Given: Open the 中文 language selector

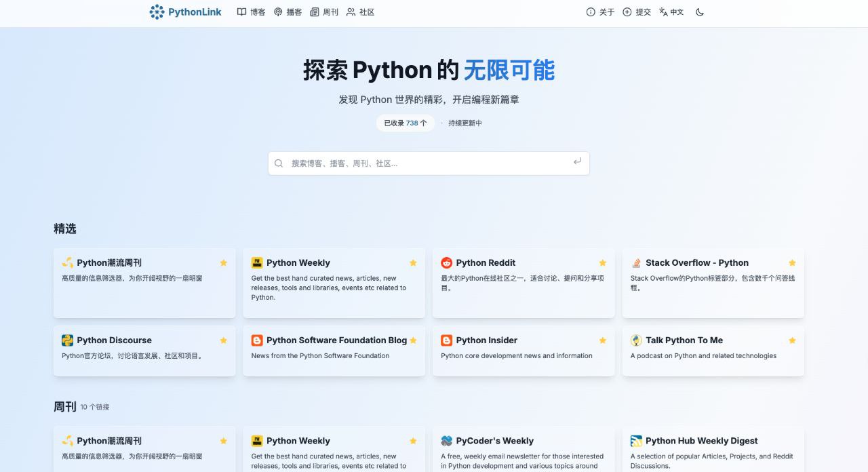Looking at the screenshot, I should pyautogui.click(x=671, y=12).
